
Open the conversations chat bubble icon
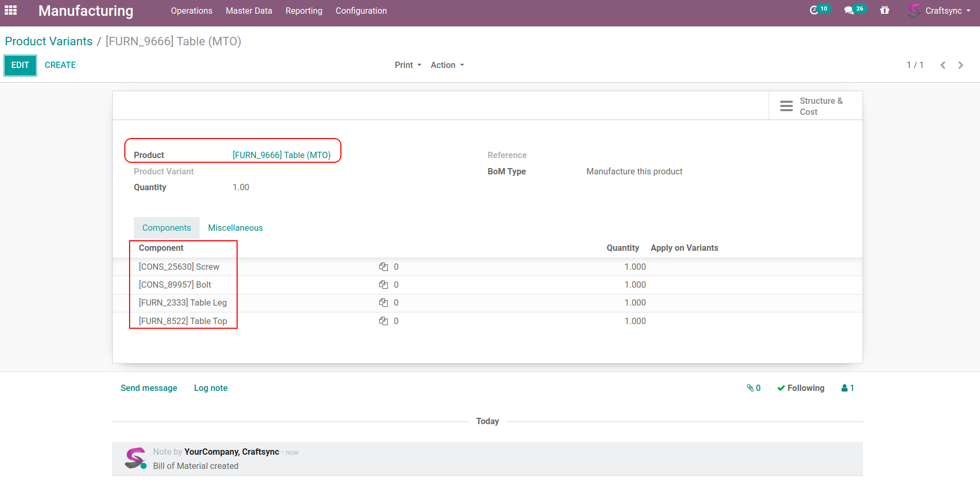point(849,10)
